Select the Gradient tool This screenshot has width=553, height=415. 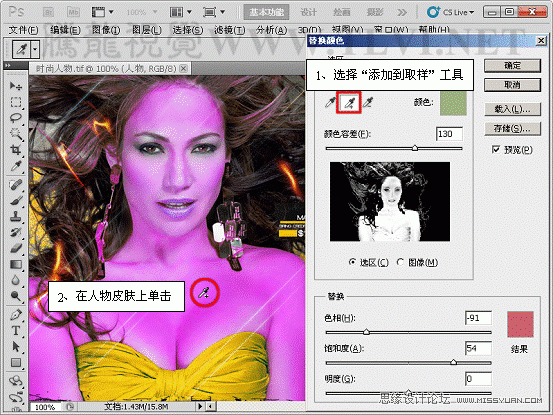(16, 264)
